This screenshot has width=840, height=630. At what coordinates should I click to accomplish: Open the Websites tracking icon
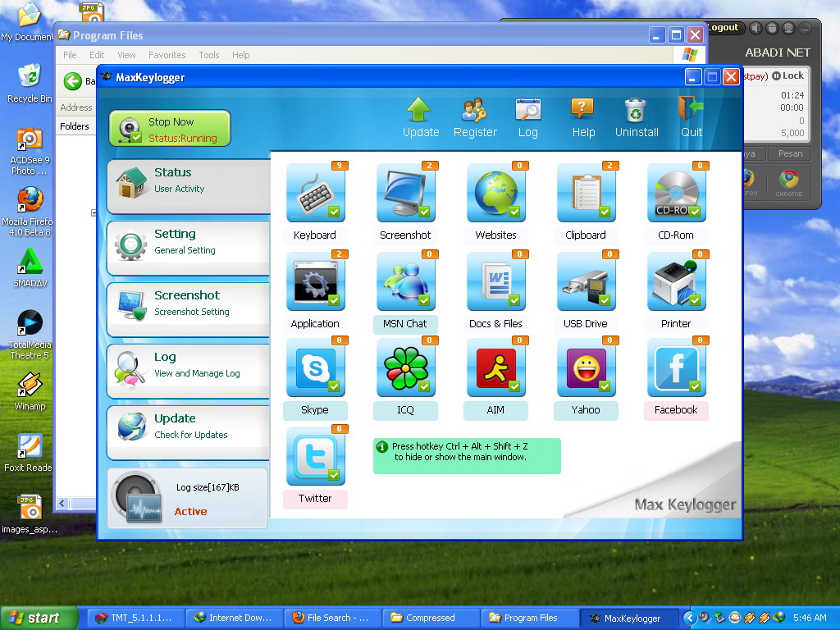point(496,193)
